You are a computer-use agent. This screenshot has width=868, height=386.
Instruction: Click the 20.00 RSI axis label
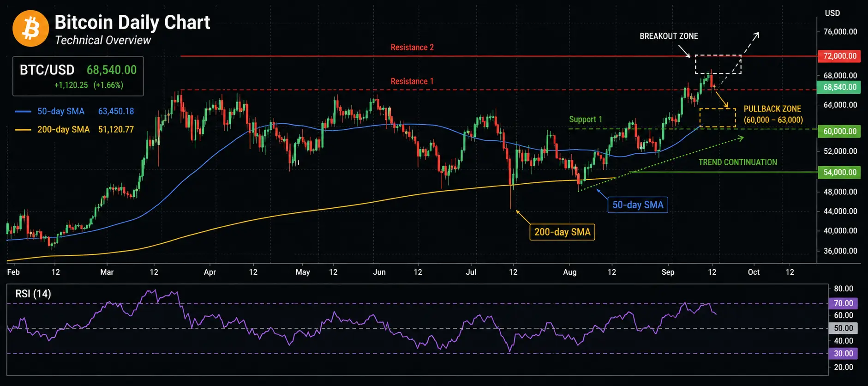pyautogui.click(x=844, y=367)
